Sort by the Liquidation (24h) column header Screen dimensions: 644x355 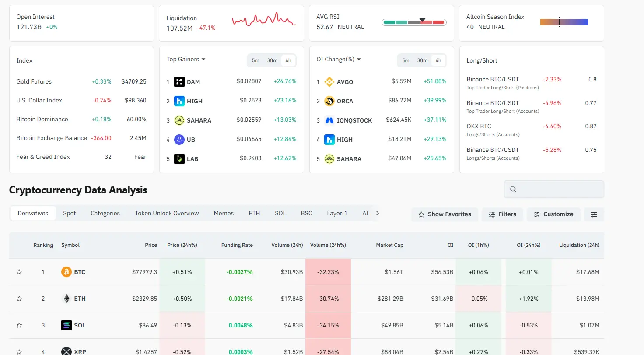[x=579, y=245]
